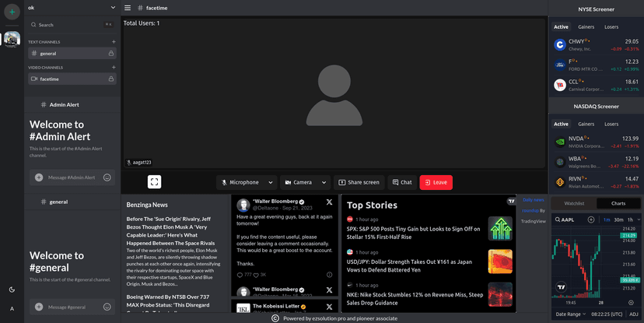The height and width of the screenshot is (323, 644).
Task: Attach file in #general message box
Action: point(38,308)
